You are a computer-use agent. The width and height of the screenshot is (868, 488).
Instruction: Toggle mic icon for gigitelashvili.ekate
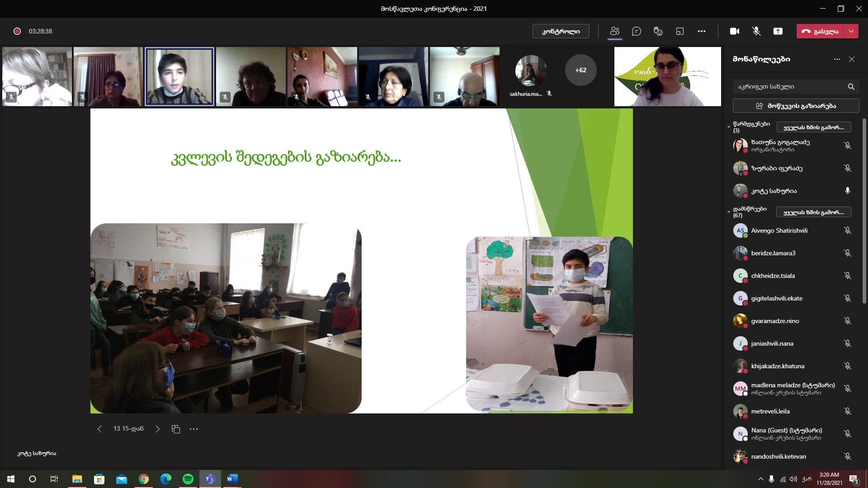tap(848, 298)
